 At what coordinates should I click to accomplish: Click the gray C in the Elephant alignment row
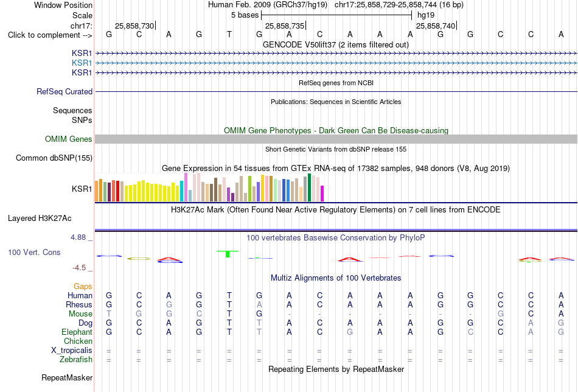point(470,332)
